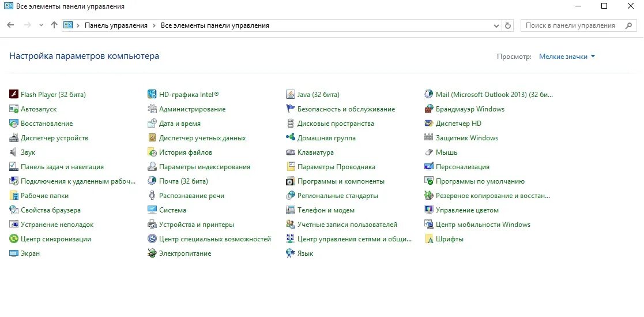The image size is (644, 317).
Task: Select the Диспетчер устройств icon
Action: coord(14,138)
